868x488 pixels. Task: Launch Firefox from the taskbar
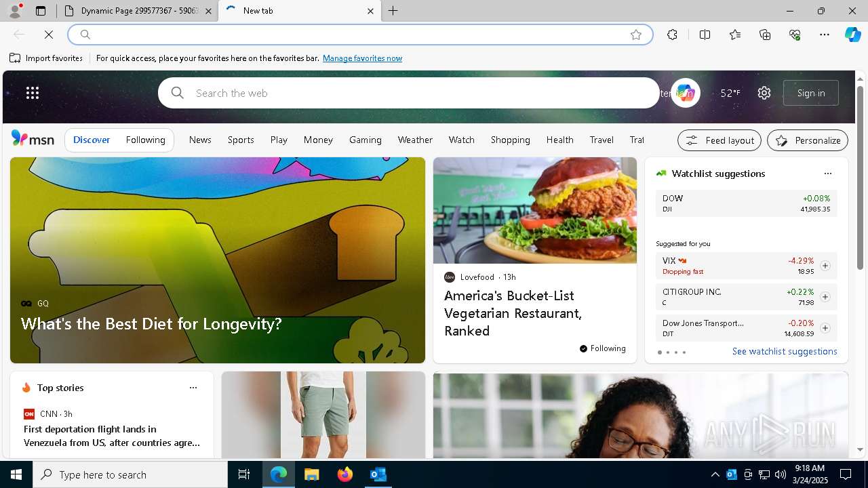pos(345,474)
